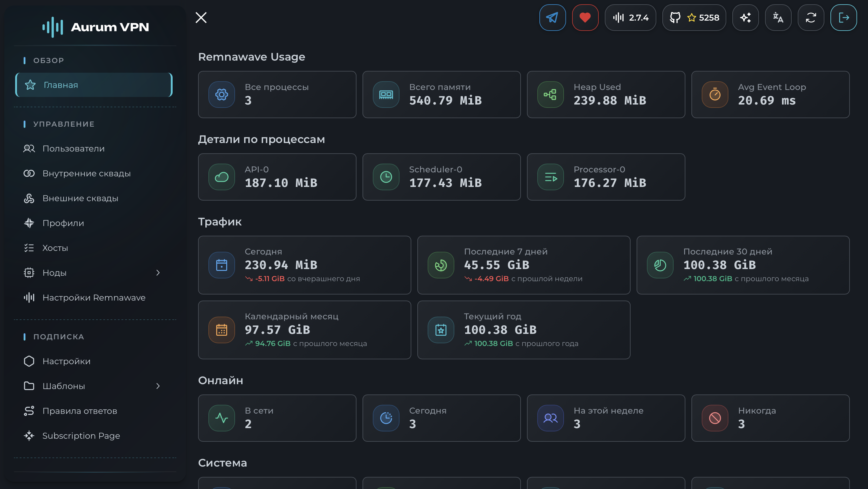Expand the Шаблоны submenu chevron
The image size is (868, 489).
(x=158, y=386)
